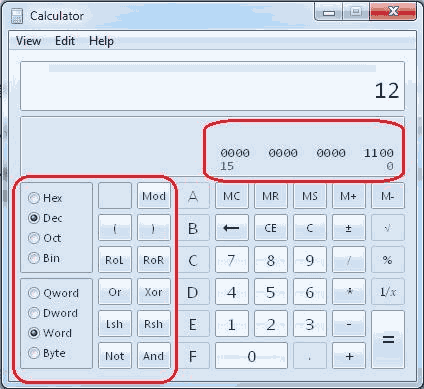Click the minus subtraction button
This screenshot has height=389, width=424.
[x=349, y=324]
